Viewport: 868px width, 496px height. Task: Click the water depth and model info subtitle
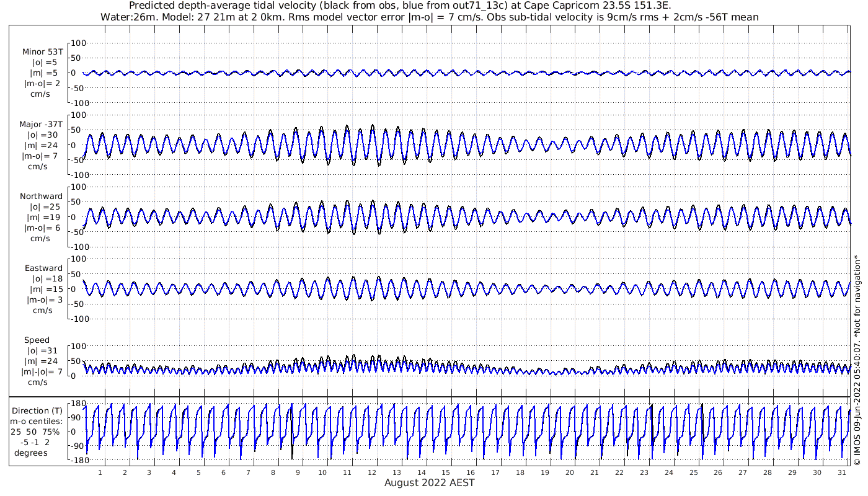tap(429, 17)
